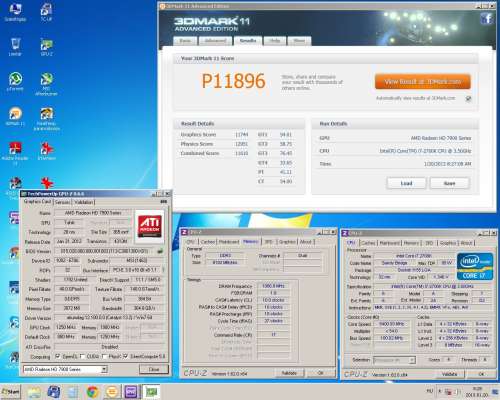
Task: Click OK in CPU-Z processor window
Action: (x=481, y=374)
